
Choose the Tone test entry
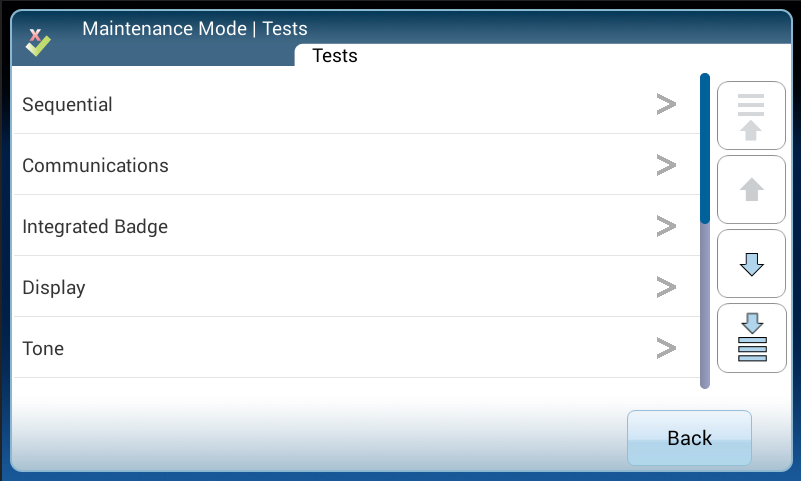pyautogui.click(x=43, y=349)
